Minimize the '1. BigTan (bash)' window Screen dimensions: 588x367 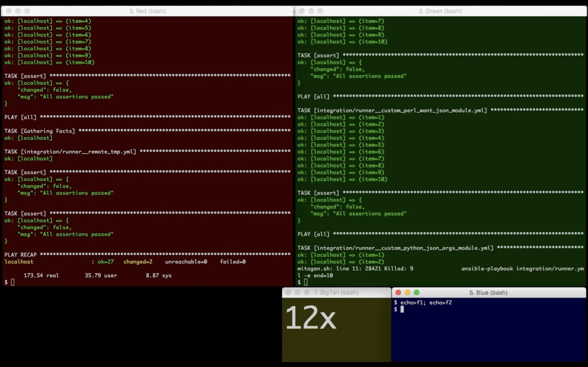pyautogui.click(x=298, y=293)
